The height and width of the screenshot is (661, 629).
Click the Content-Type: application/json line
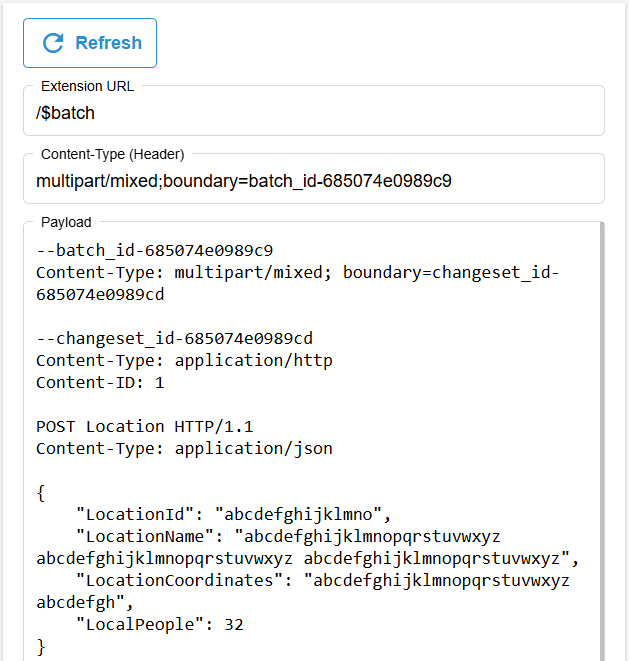point(184,449)
